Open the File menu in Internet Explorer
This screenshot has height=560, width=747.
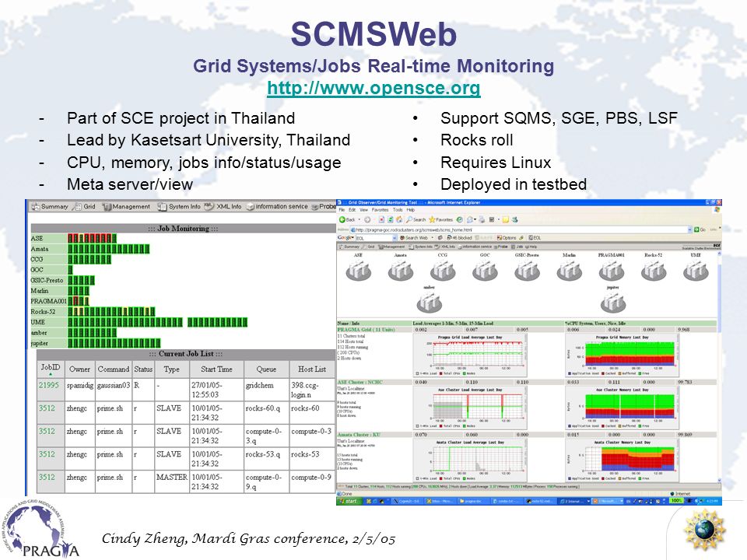342,209
